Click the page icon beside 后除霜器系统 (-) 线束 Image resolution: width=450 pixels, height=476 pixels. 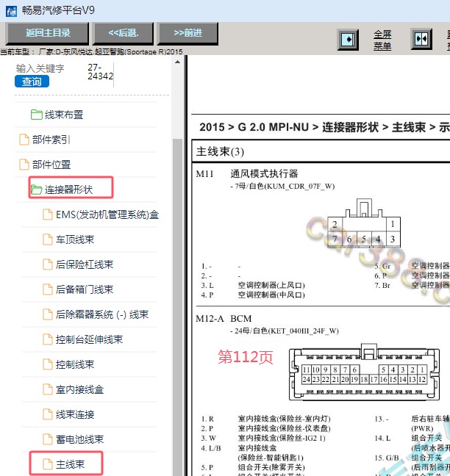[x=47, y=314]
